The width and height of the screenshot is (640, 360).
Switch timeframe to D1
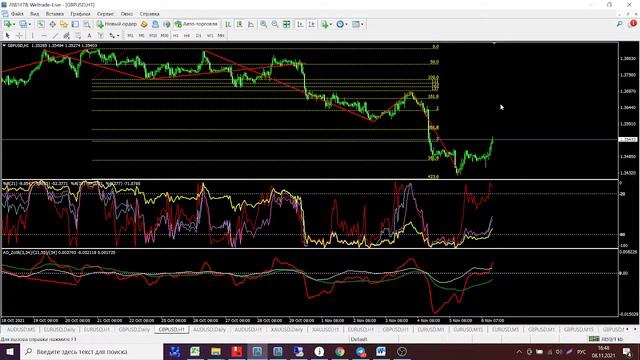click(198, 36)
